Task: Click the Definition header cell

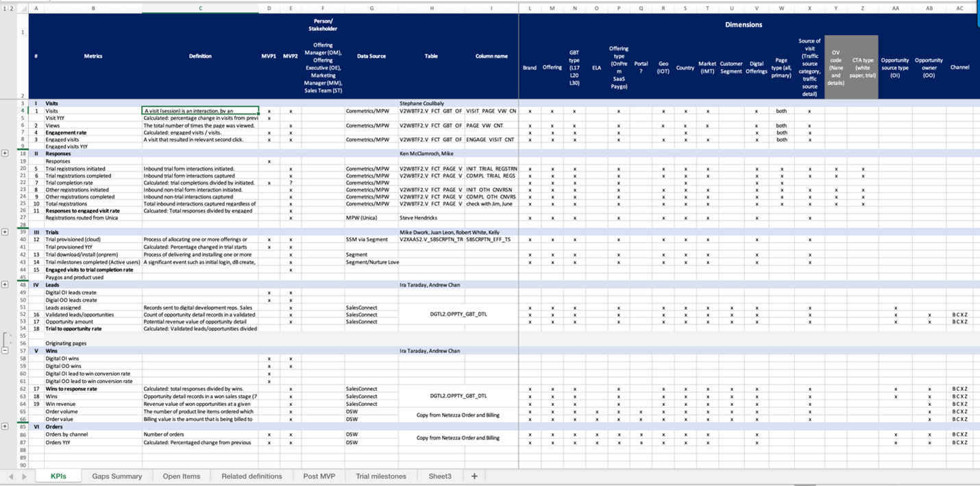Action: (x=200, y=56)
